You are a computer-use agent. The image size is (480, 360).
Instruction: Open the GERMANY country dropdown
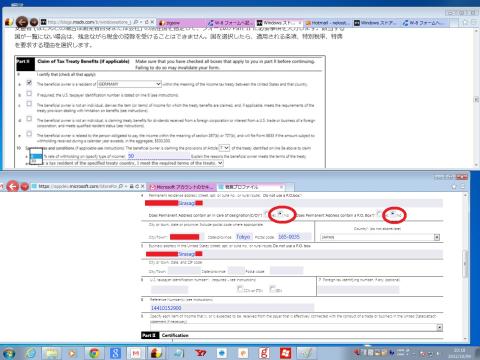pyautogui.click(x=130, y=84)
